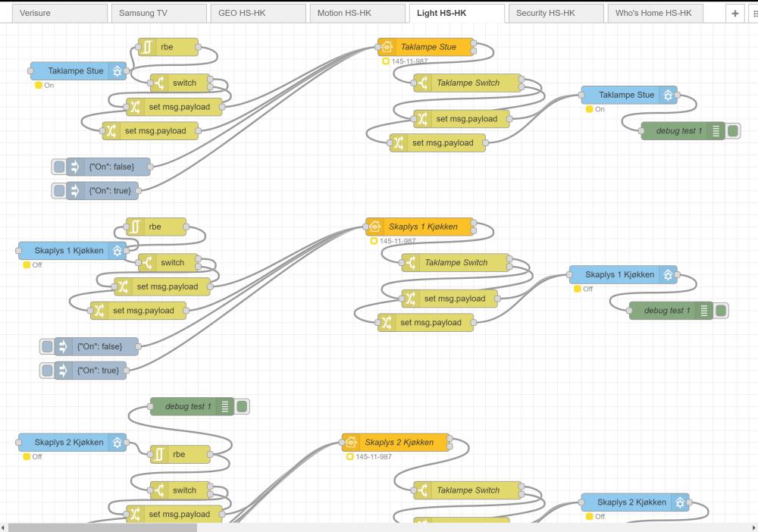Viewport: 758px width, 532px height.
Task: Trigger topmost {"On": true} inject button
Action: pos(59,191)
